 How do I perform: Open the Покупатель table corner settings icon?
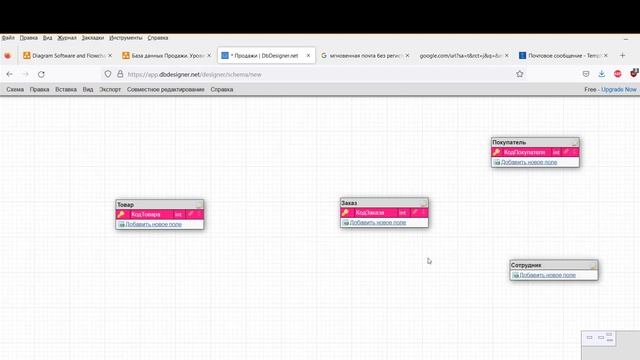point(575,142)
